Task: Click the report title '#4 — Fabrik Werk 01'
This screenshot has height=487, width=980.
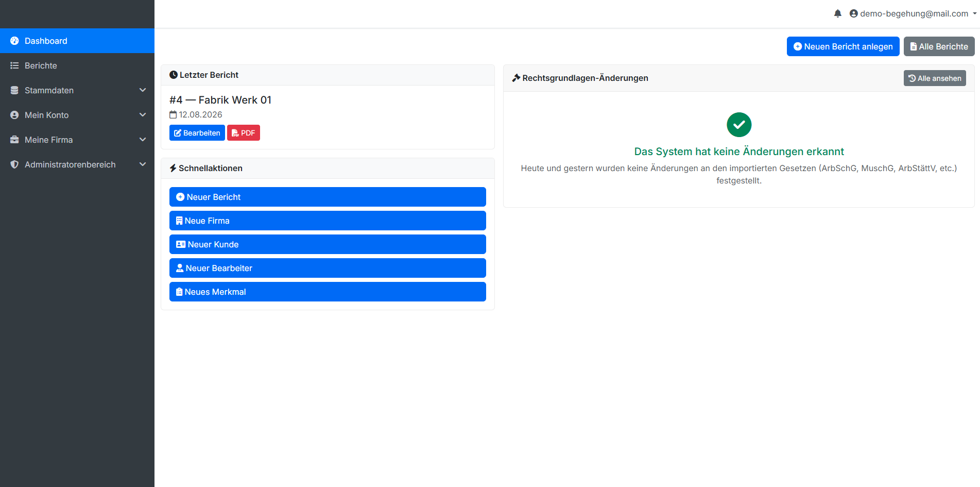Action: [220, 100]
